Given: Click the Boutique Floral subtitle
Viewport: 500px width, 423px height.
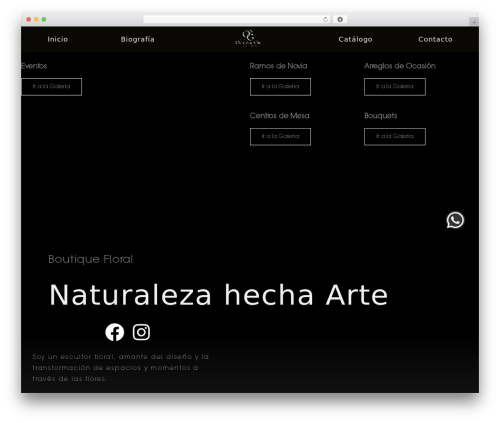Looking at the screenshot, I should point(90,259).
